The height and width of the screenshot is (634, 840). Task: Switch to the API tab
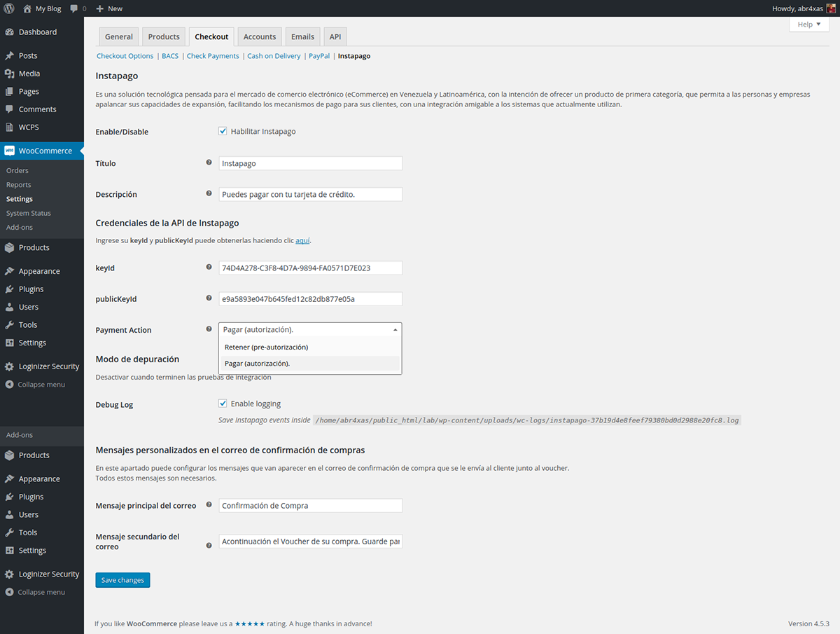point(335,37)
